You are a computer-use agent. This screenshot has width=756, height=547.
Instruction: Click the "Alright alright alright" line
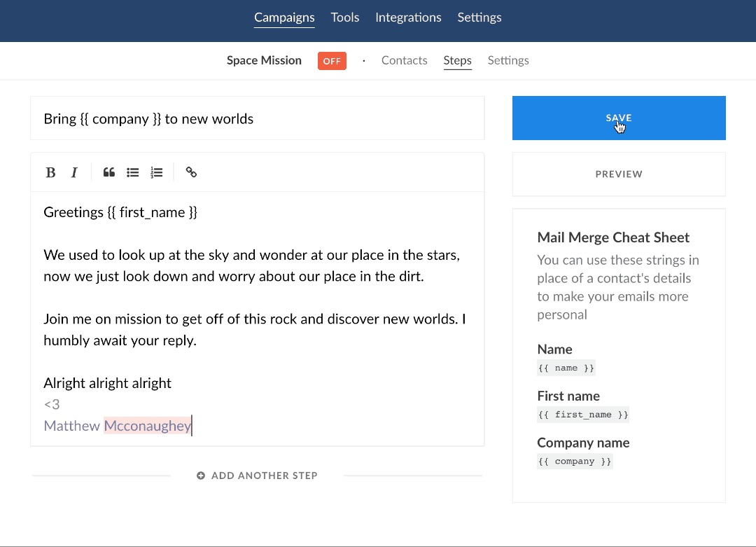(108, 383)
